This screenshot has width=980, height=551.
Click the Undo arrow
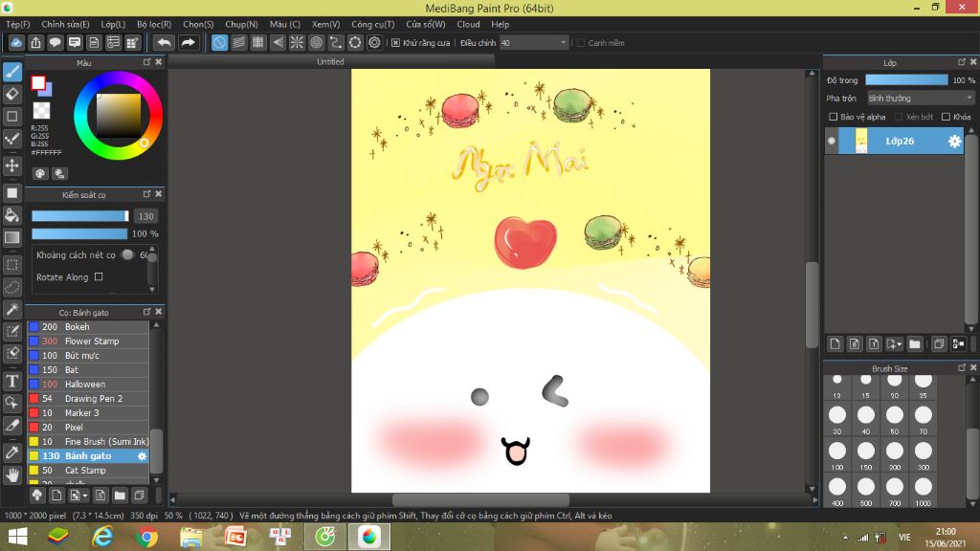[x=164, y=42]
